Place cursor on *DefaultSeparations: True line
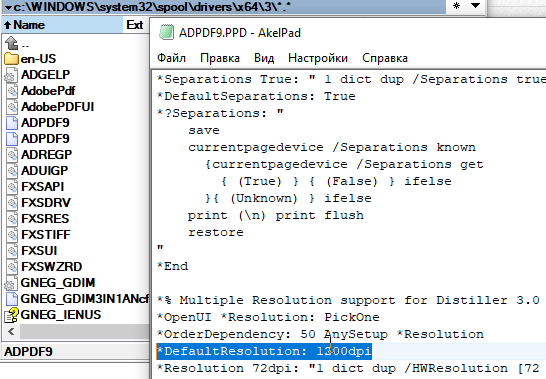The height and width of the screenshot is (379, 546). coord(256,96)
